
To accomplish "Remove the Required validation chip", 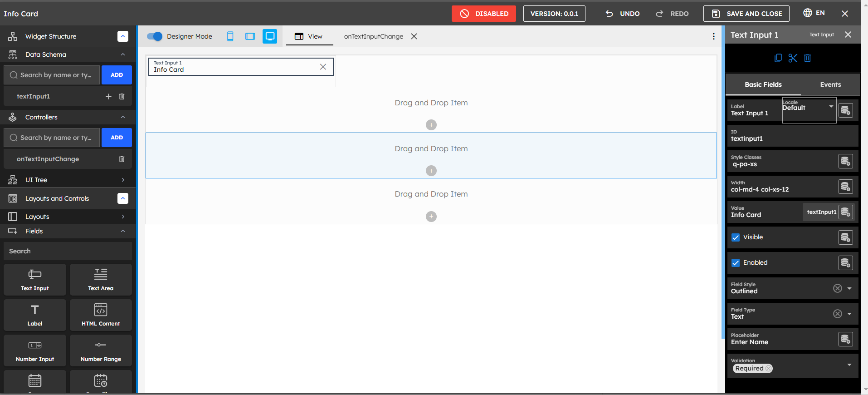I will (768, 368).
